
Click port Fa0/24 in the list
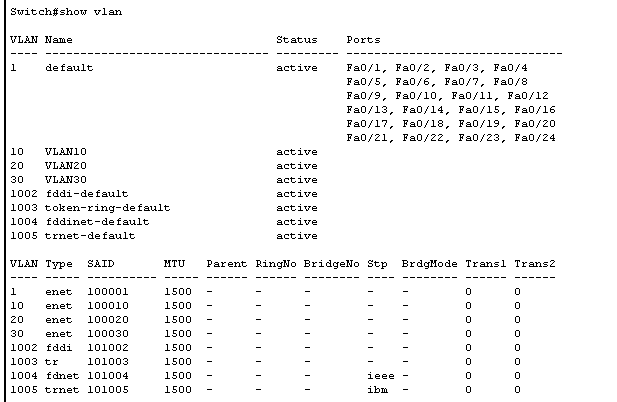[x=535, y=138]
